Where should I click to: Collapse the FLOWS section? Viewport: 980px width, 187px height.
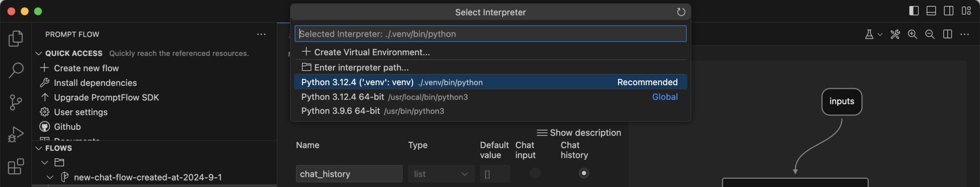(x=39, y=148)
